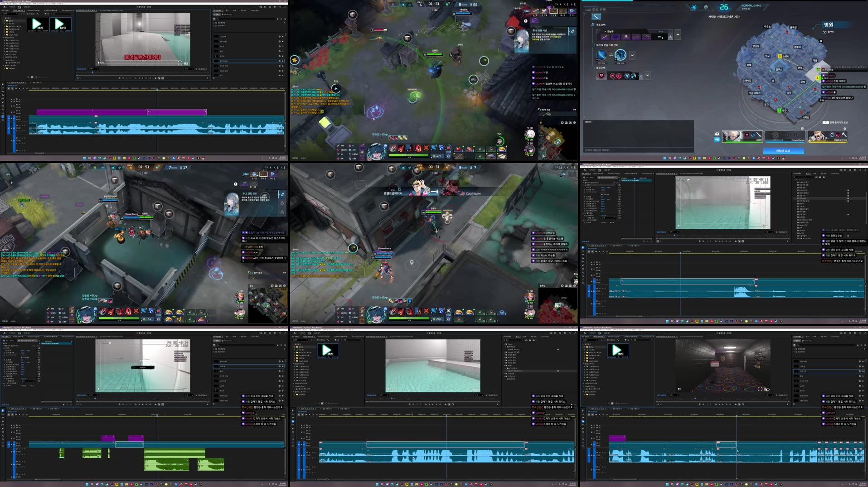The image size is (868, 487).
Task: Open dropdown arrow beside the route item row
Action: [678, 34]
